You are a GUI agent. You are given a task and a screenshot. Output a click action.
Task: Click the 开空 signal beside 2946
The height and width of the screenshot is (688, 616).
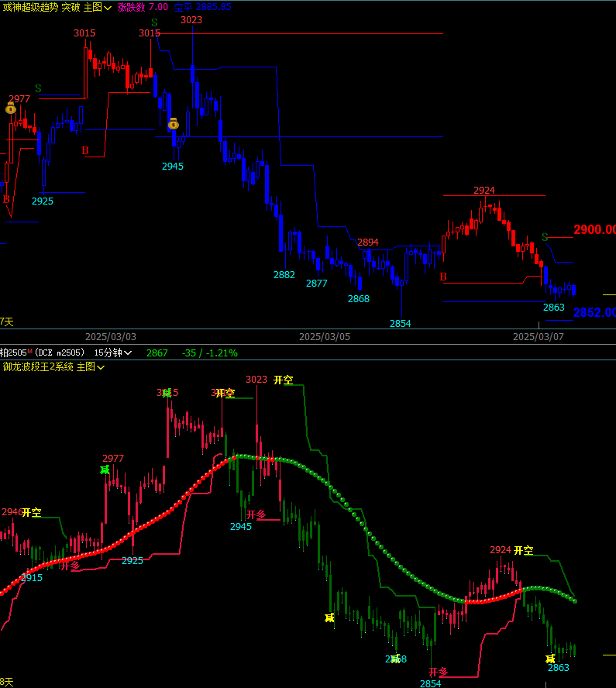(x=32, y=512)
